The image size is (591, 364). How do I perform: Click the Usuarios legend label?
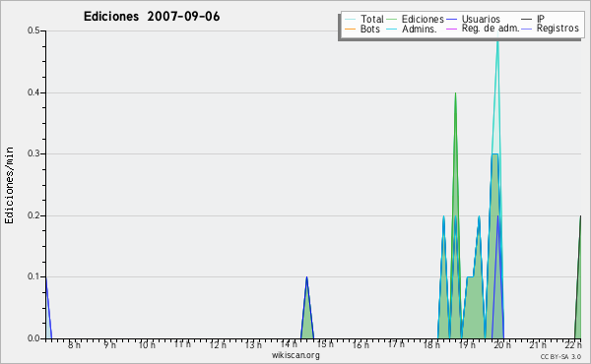coord(481,19)
